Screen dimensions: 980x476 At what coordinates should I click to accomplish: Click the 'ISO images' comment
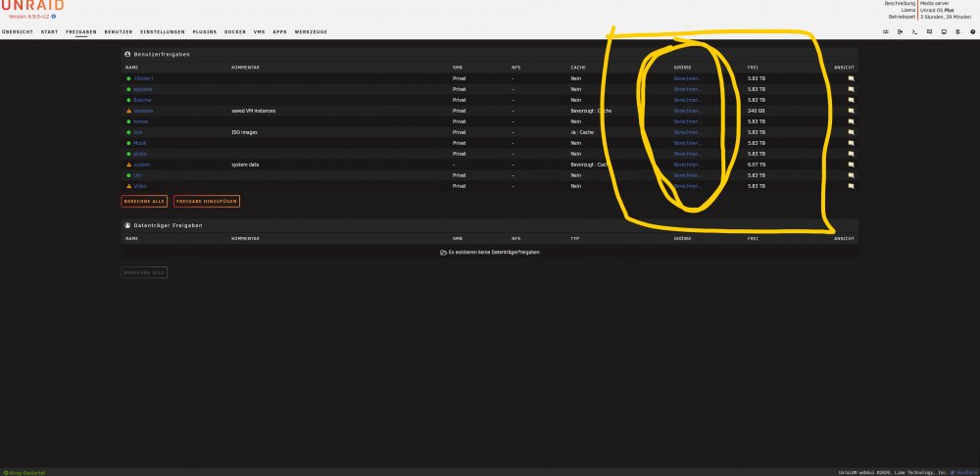click(x=244, y=132)
